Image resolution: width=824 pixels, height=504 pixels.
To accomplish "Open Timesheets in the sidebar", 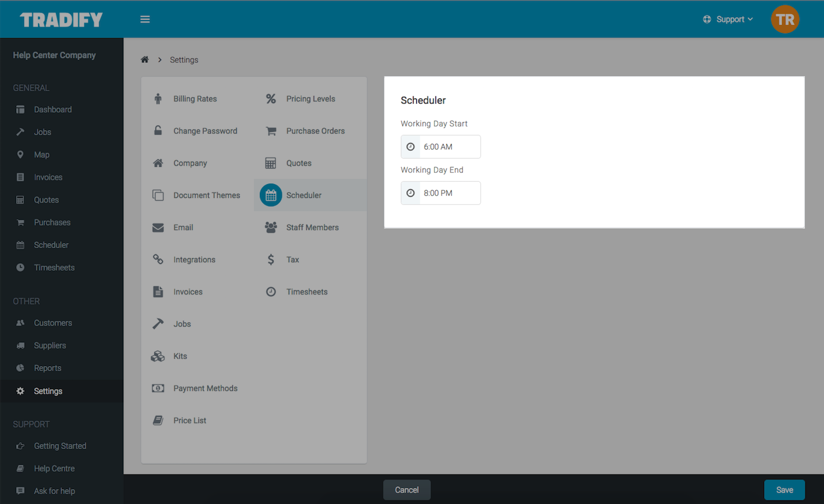I will click(61, 267).
